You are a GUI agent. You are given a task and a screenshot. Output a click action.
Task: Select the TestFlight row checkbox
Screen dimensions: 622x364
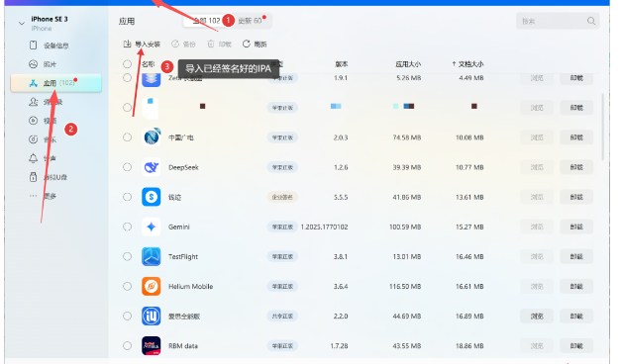point(127,256)
